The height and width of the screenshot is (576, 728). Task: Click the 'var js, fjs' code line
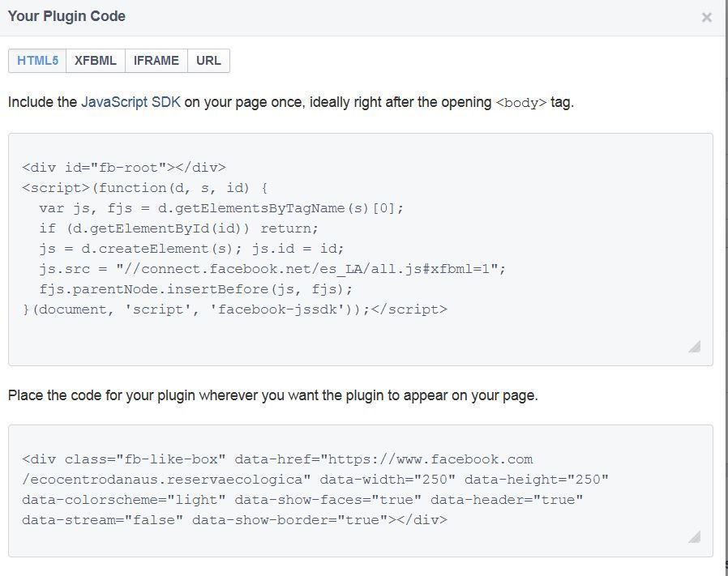coord(221,208)
